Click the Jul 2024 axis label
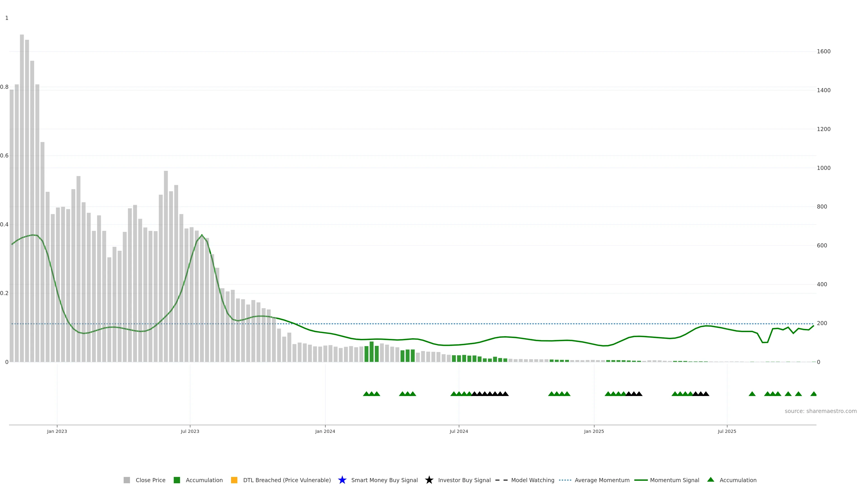This screenshot has height=488, width=868. click(x=459, y=432)
